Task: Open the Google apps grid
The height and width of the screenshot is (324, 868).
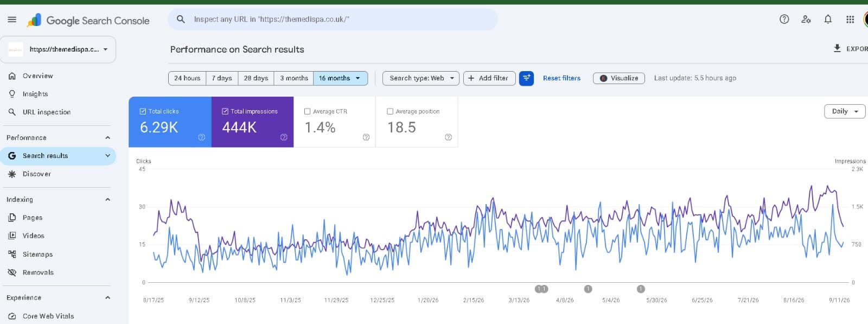Action: tap(850, 20)
